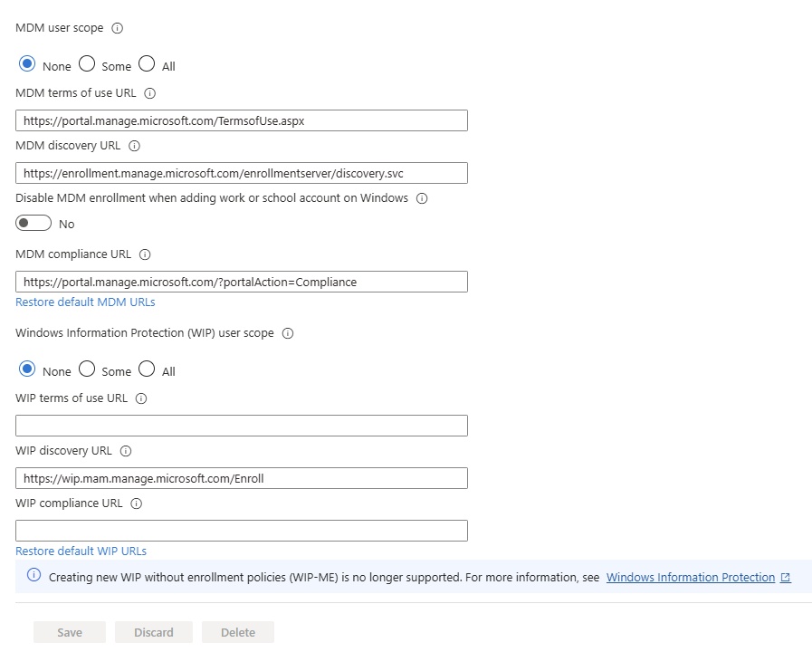Viewport: 812px width, 652px height.
Task: Click info icon for Disable MDM enrollment setting
Action: coord(421,198)
